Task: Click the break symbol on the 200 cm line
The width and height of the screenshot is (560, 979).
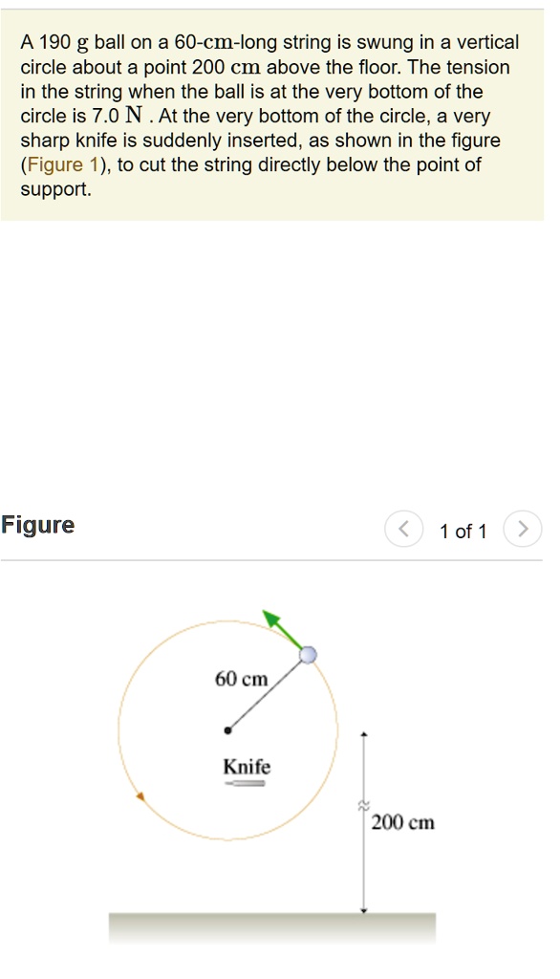Action: point(364,805)
